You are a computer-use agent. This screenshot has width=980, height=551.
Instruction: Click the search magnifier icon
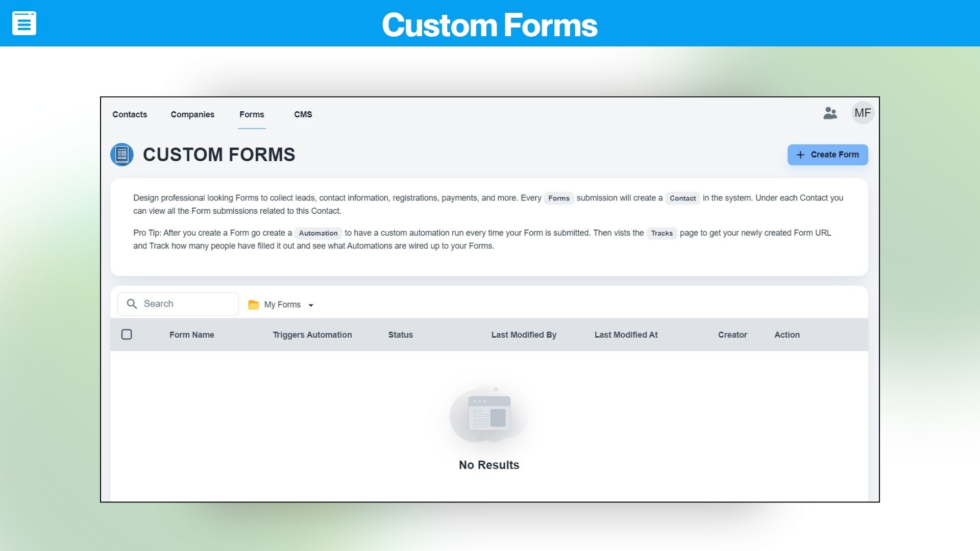(133, 304)
